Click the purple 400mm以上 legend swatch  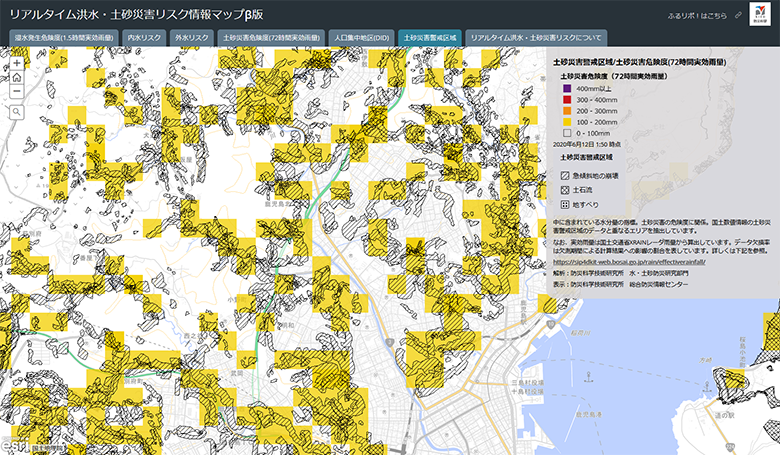(x=566, y=88)
